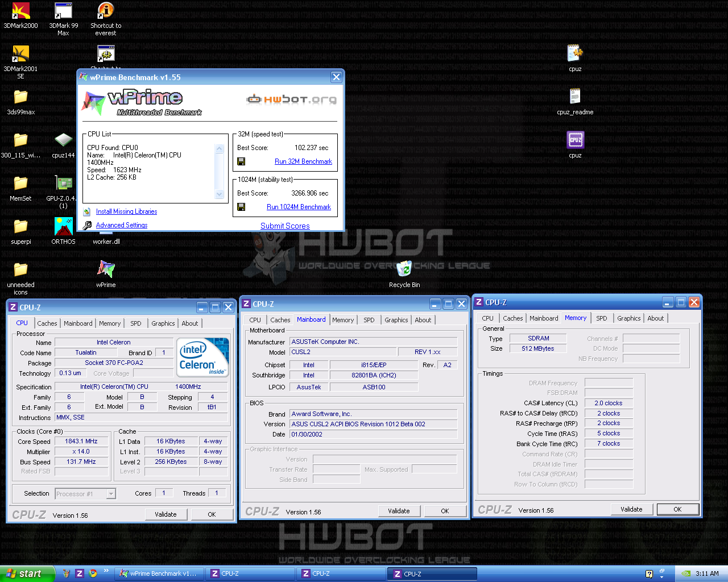The width and height of the screenshot is (728, 582).
Task: Open the 3ds99max folder icon
Action: 20,97
